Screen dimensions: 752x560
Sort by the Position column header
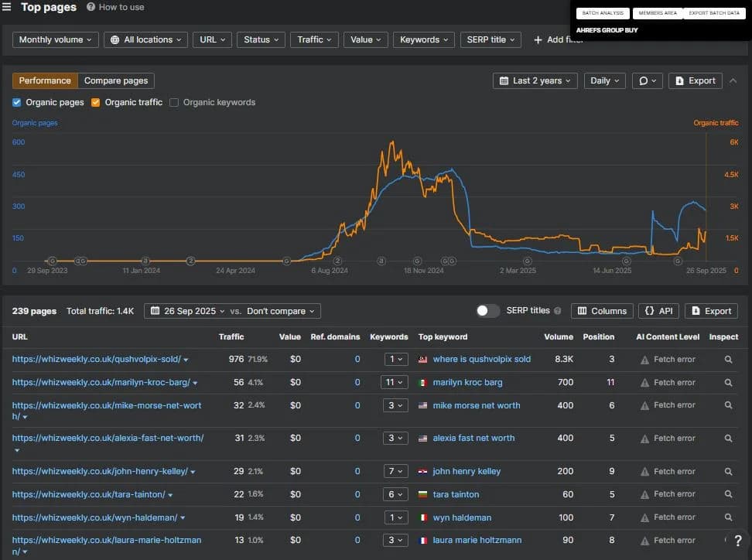click(599, 336)
